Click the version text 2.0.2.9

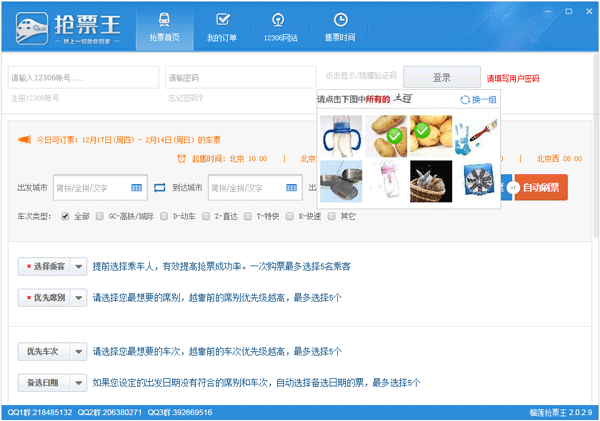click(x=581, y=412)
